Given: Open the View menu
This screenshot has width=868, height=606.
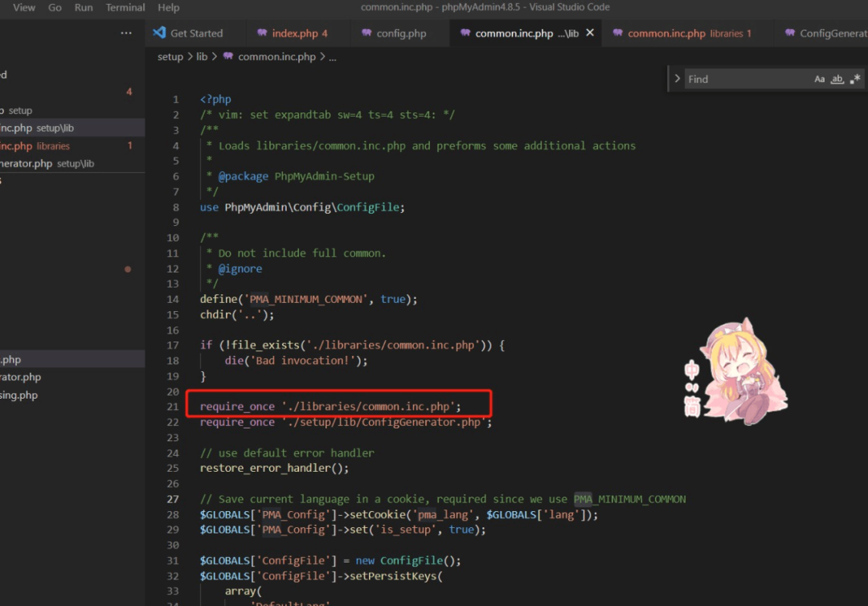Looking at the screenshot, I should click(x=24, y=8).
